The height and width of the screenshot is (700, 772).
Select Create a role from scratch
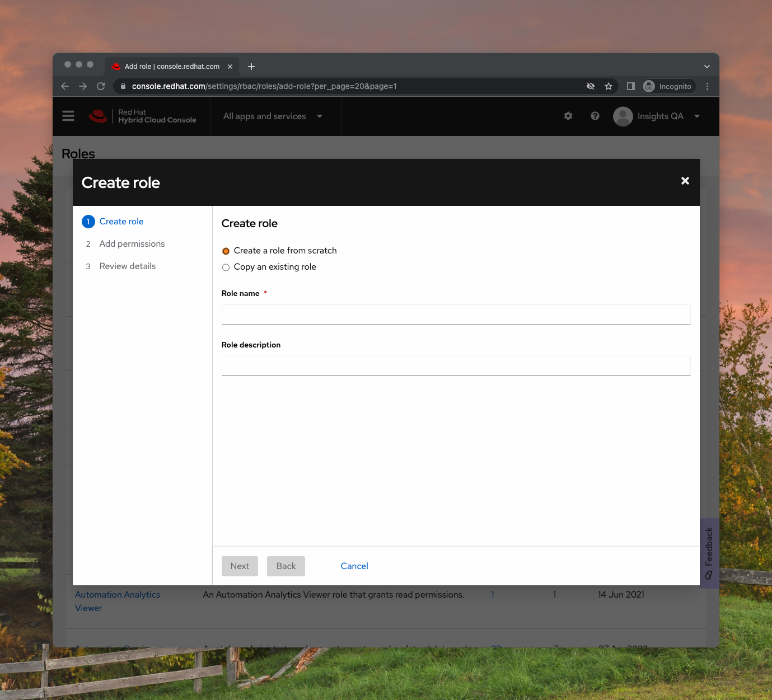[x=226, y=251]
